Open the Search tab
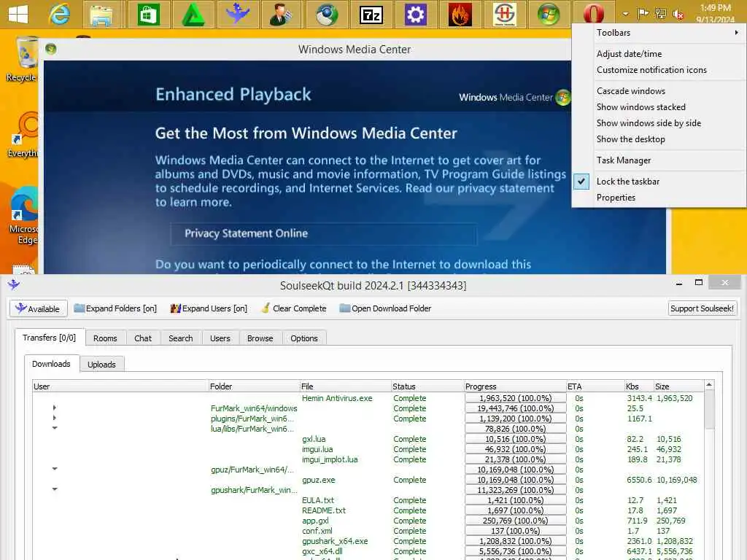Screen dimensions: 747x560 coord(181,338)
